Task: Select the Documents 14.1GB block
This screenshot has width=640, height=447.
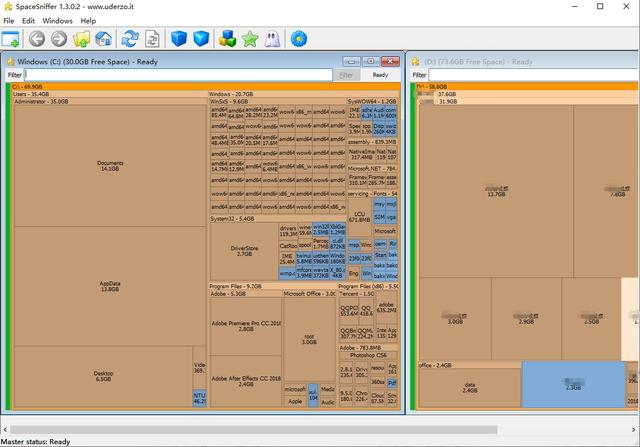Action: pyautogui.click(x=110, y=166)
